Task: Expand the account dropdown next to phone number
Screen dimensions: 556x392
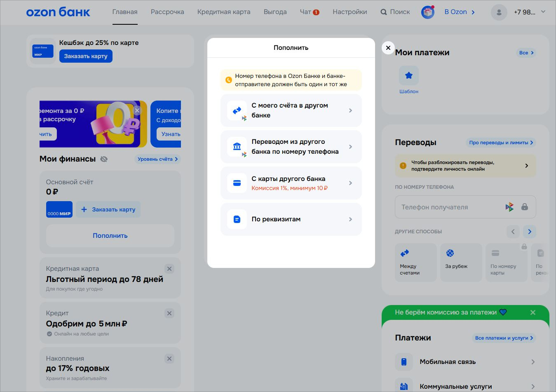Action: pos(543,12)
